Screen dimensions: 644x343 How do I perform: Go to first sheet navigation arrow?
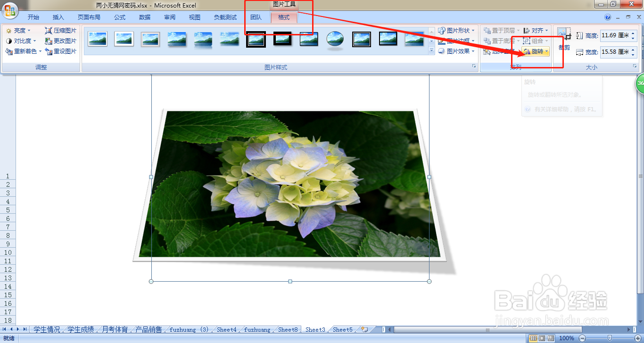[x=5, y=329]
